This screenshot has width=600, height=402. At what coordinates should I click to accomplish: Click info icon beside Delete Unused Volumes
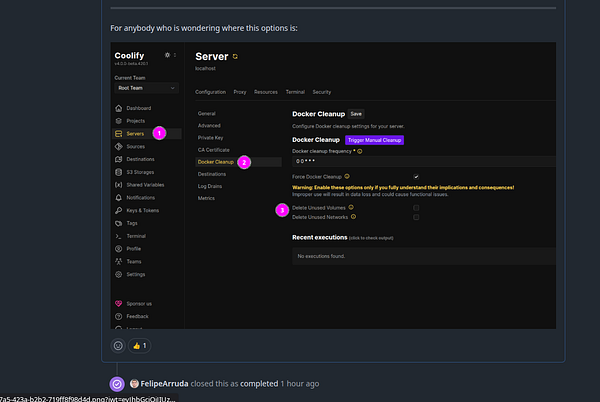[x=351, y=207]
